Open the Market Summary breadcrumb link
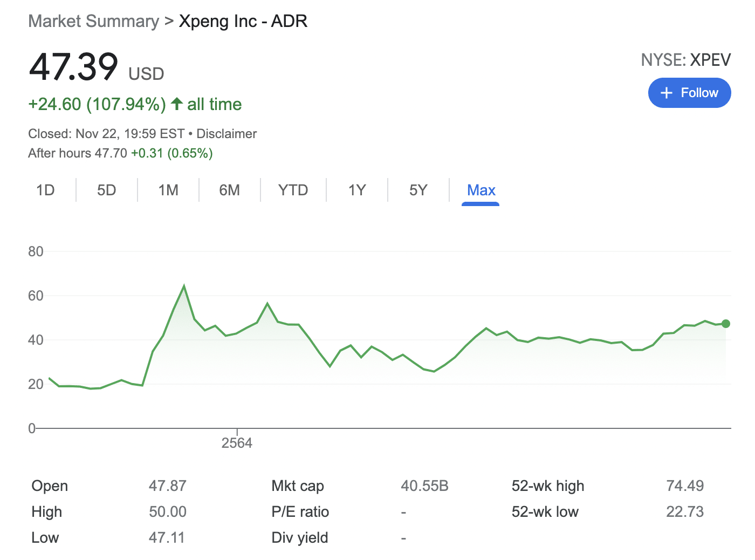 (94, 21)
